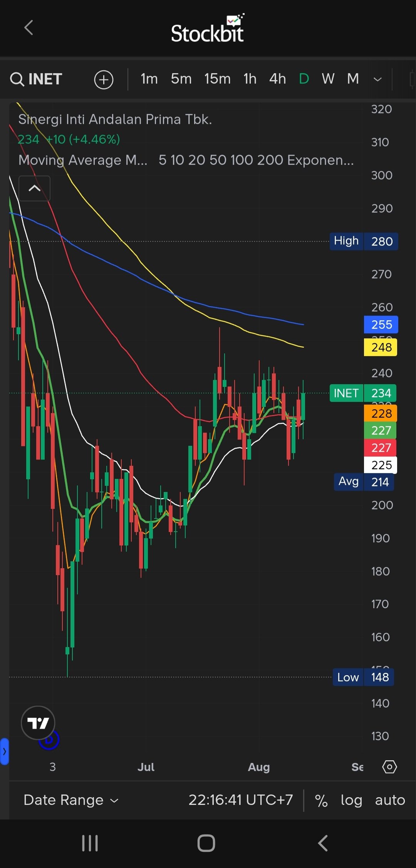Switch to weekly W timeframe
The width and height of the screenshot is (416, 868).
coord(328,79)
